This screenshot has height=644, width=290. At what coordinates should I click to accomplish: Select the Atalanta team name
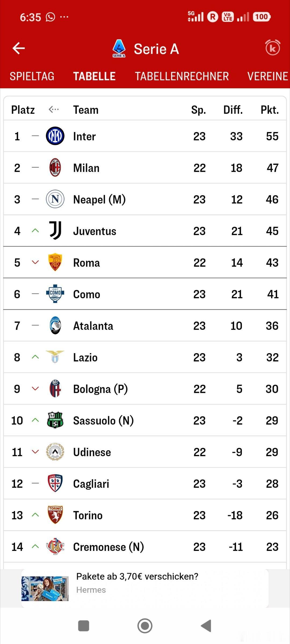93,326
